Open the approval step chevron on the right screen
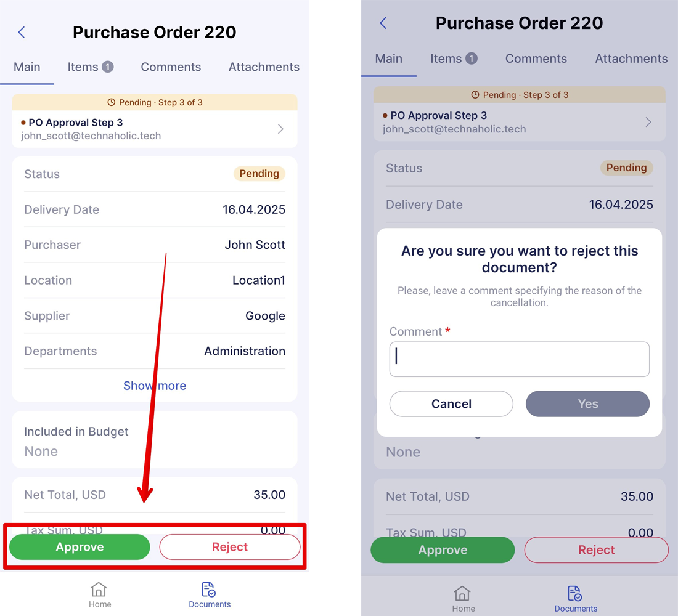Viewport: 678px width, 616px height. tap(648, 122)
